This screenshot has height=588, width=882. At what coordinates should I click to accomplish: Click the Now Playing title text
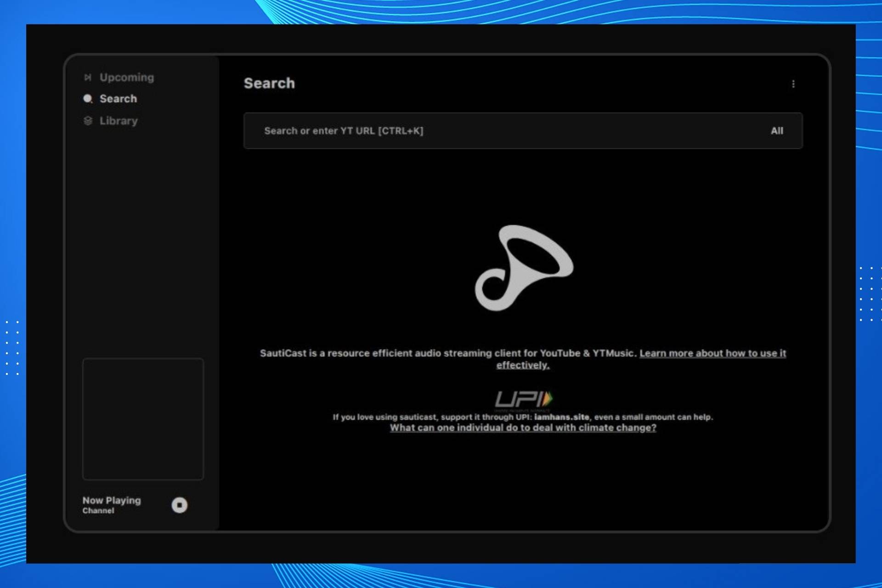point(112,500)
